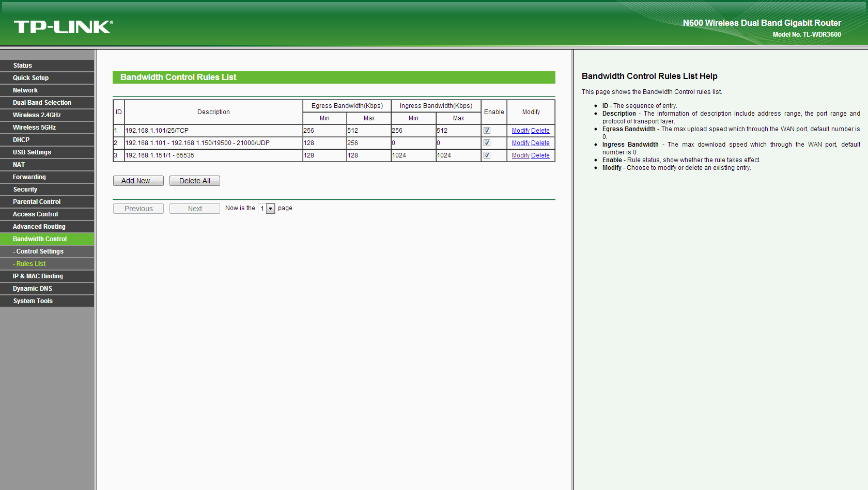Toggle Enable checkbox for rule 1
This screenshot has height=490, width=868.
(x=487, y=131)
